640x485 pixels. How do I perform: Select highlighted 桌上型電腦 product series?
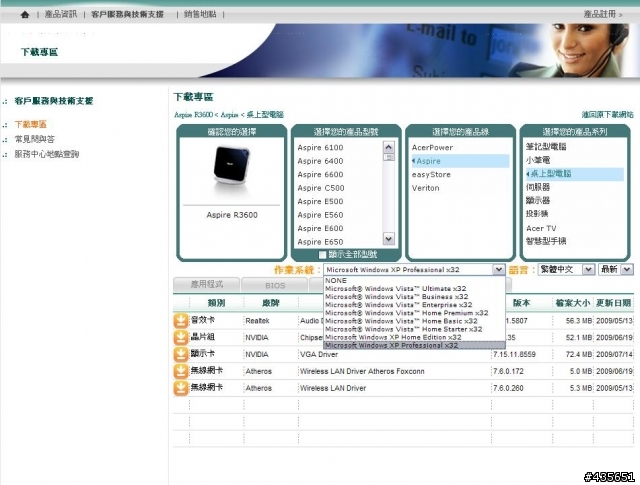pyautogui.click(x=575, y=174)
